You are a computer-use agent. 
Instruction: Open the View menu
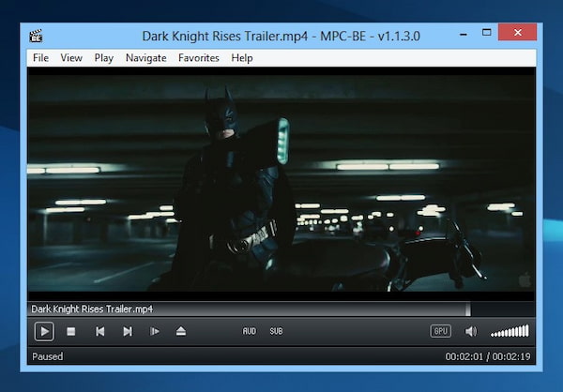pyautogui.click(x=71, y=58)
